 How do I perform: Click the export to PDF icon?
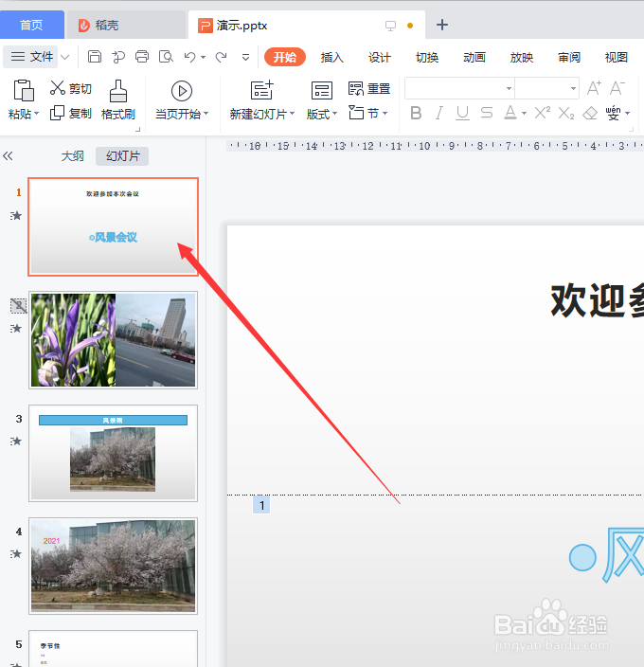(118, 56)
